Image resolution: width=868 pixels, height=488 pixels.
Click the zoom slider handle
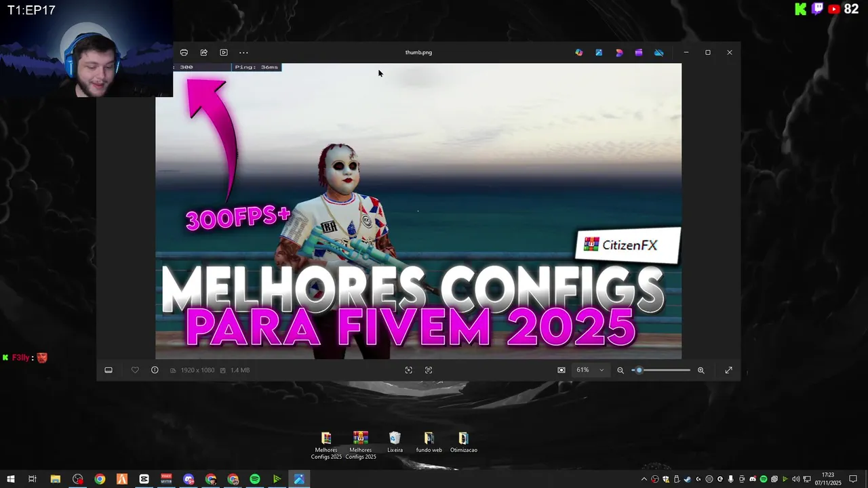639,370
